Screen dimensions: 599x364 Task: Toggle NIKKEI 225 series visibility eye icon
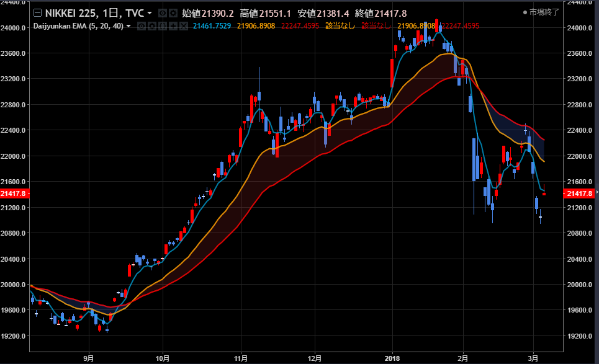click(163, 14)
